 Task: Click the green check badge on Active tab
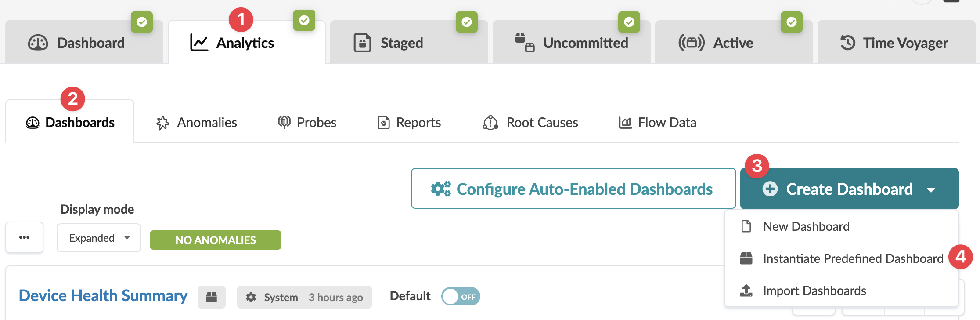click(791, 22)
